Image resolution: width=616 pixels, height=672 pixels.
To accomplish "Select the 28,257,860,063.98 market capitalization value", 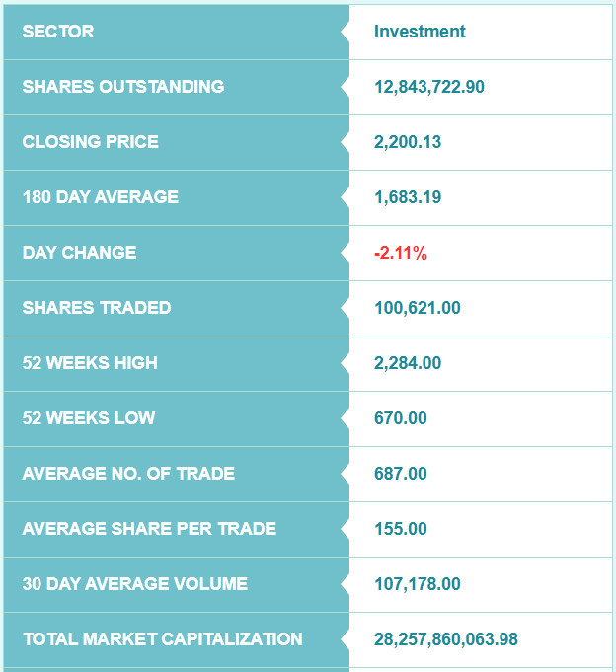I will 446,639.
